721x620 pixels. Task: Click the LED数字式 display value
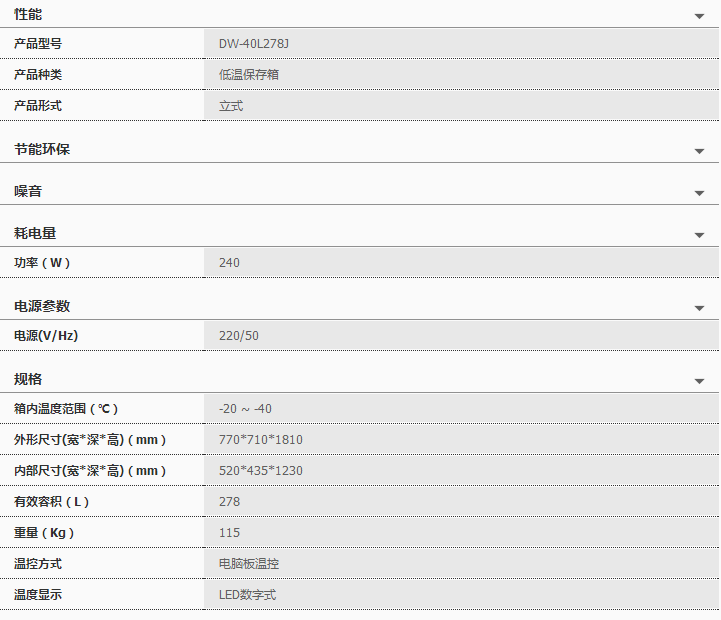(247, 595)
